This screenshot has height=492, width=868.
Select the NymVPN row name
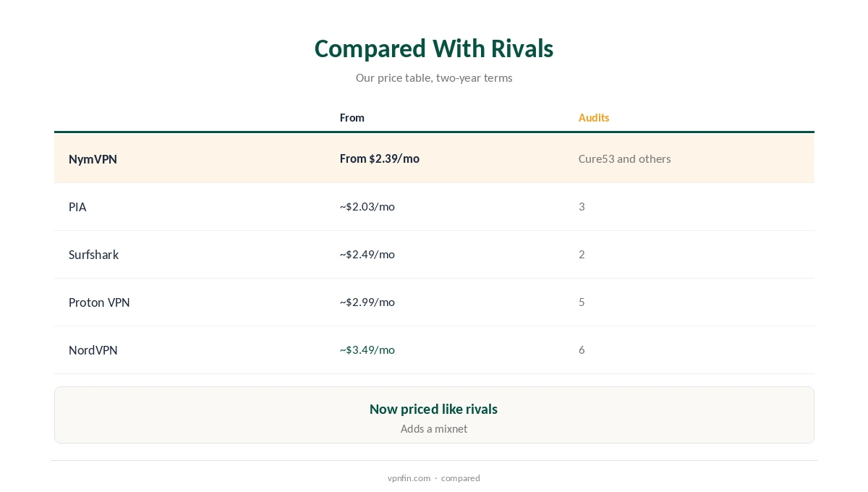coord(93,159)
